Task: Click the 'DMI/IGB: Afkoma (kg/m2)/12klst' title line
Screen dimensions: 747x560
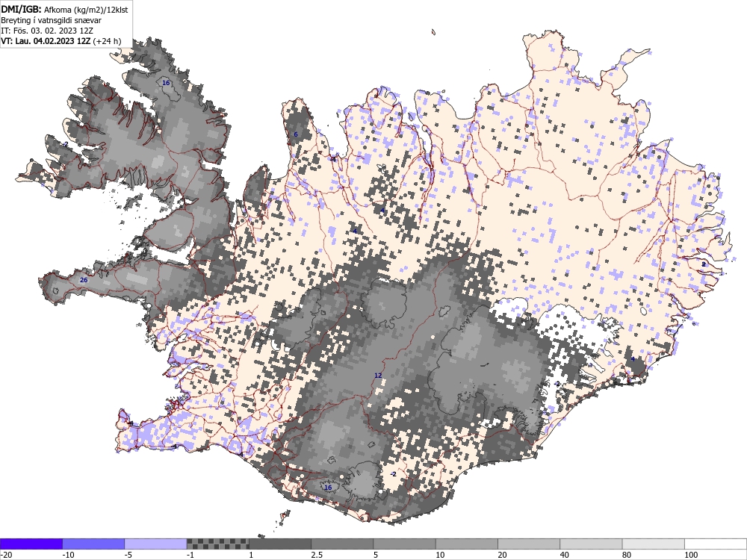Action: [64, 9]
